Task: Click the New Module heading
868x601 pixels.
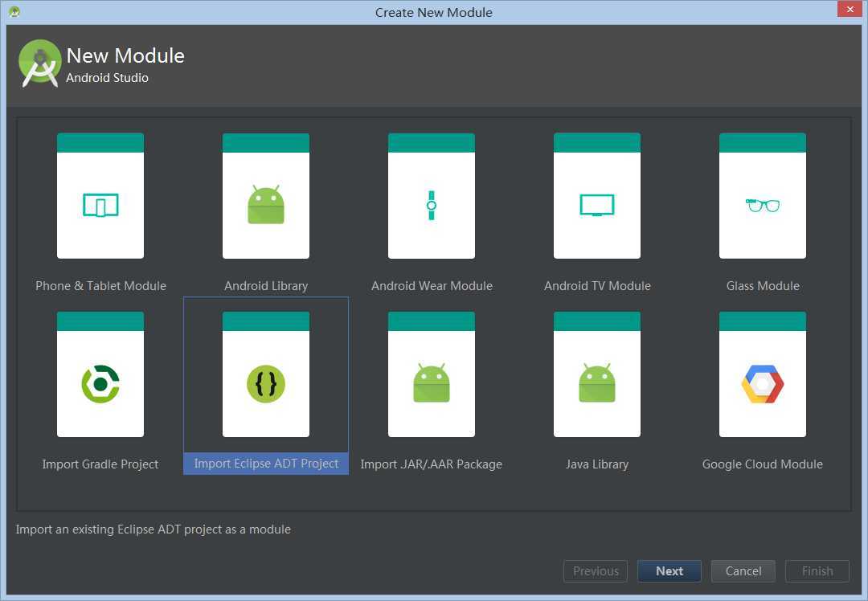Action: coord(125,56)
